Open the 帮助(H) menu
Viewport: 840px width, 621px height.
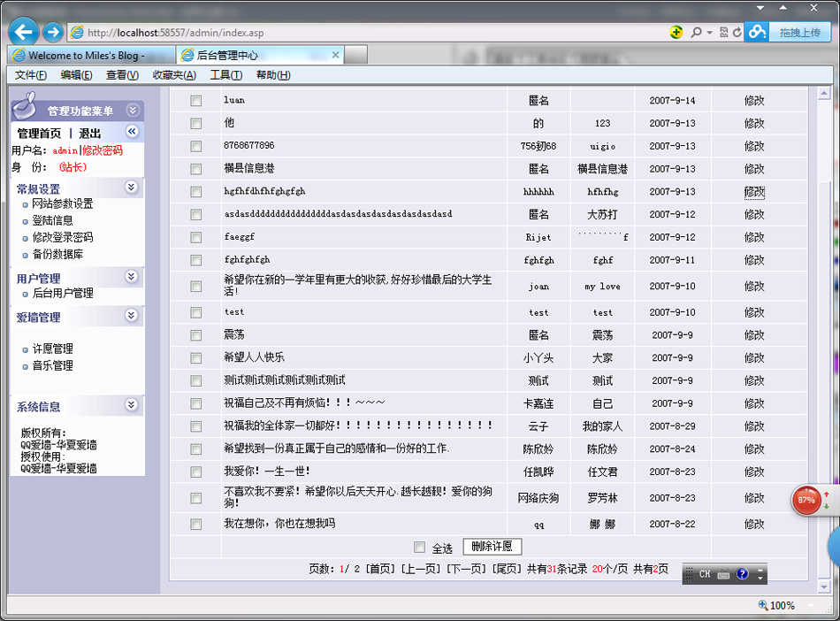(273, 75)
